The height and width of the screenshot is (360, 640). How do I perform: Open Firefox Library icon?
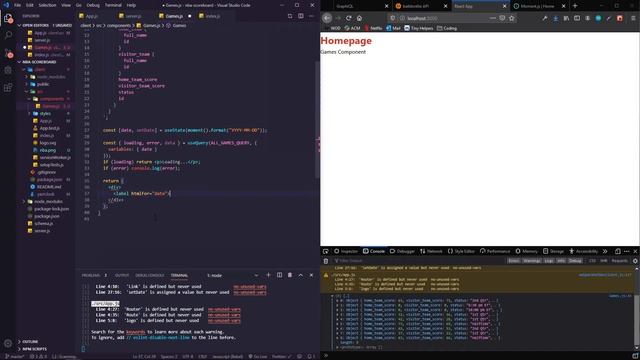point(566,18)
